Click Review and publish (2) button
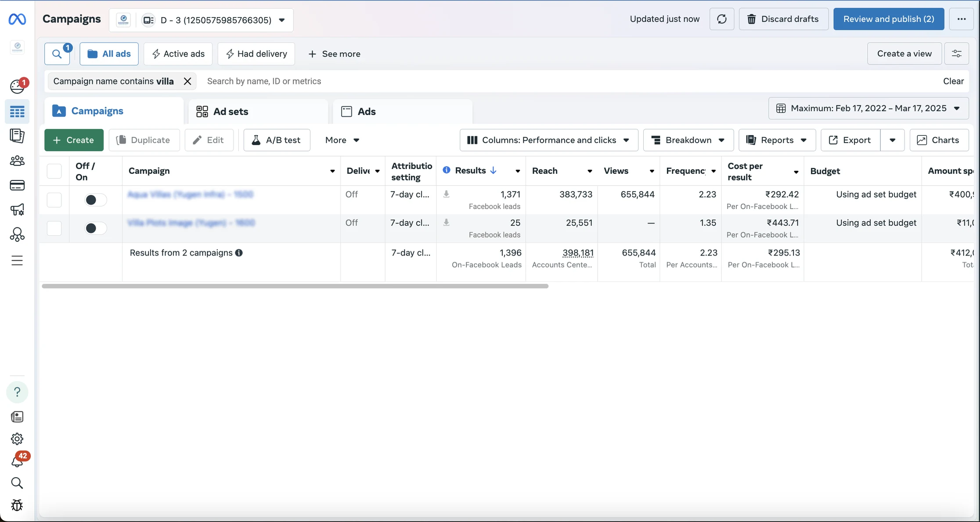Screen dimensions: 980x522 pos(888,19)
